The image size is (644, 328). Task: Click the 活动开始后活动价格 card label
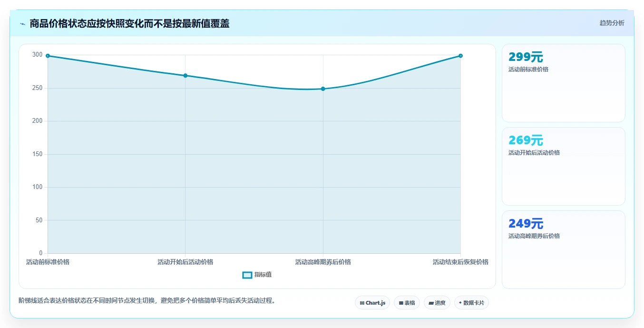(534, 153)
